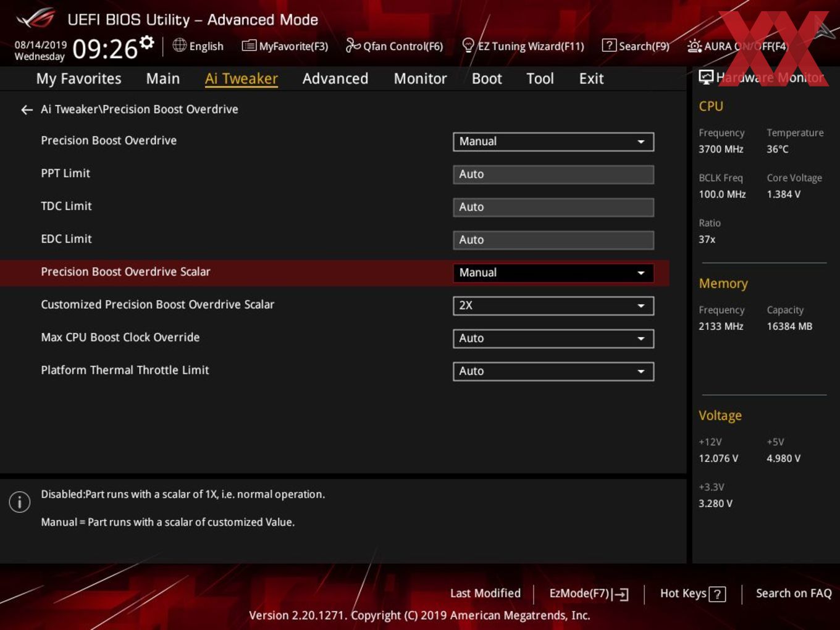The image size is (840, 630).
Task: Switch to EzMode(F7)
Action: tap(589, 594)
